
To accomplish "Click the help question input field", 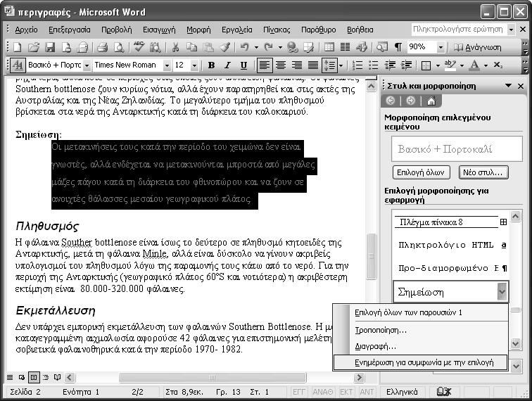I will pos(459,30).
